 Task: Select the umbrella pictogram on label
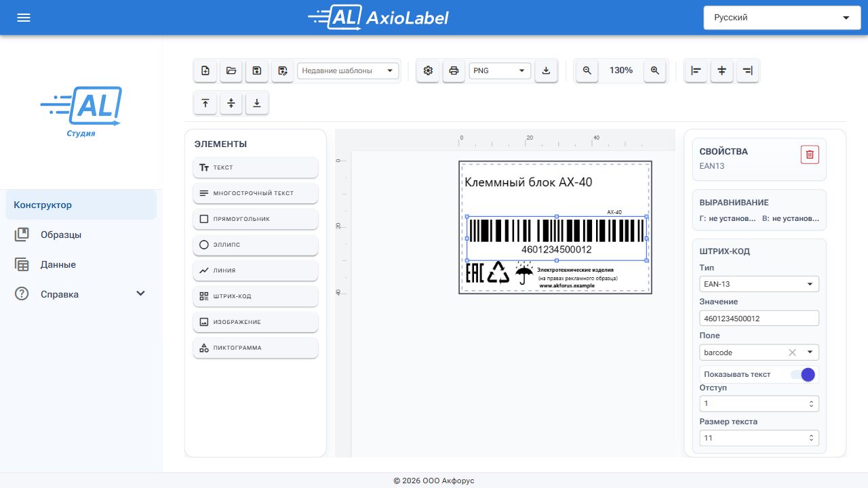click(524, 274)
